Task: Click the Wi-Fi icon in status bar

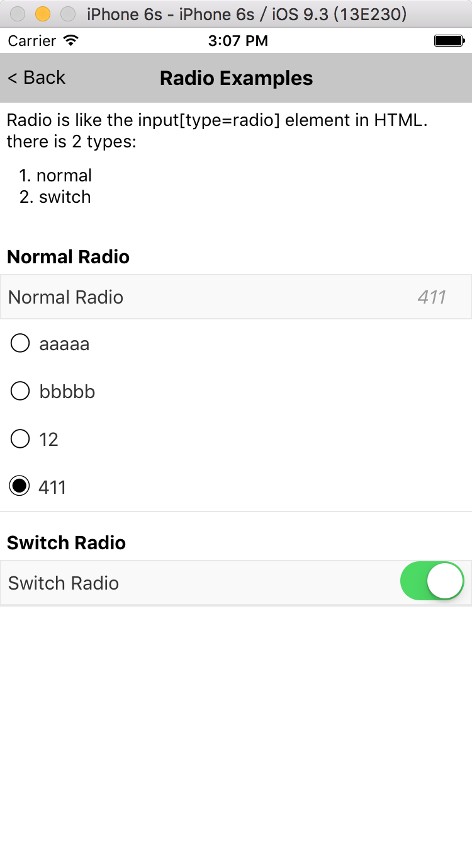Action: click(71, 41)
